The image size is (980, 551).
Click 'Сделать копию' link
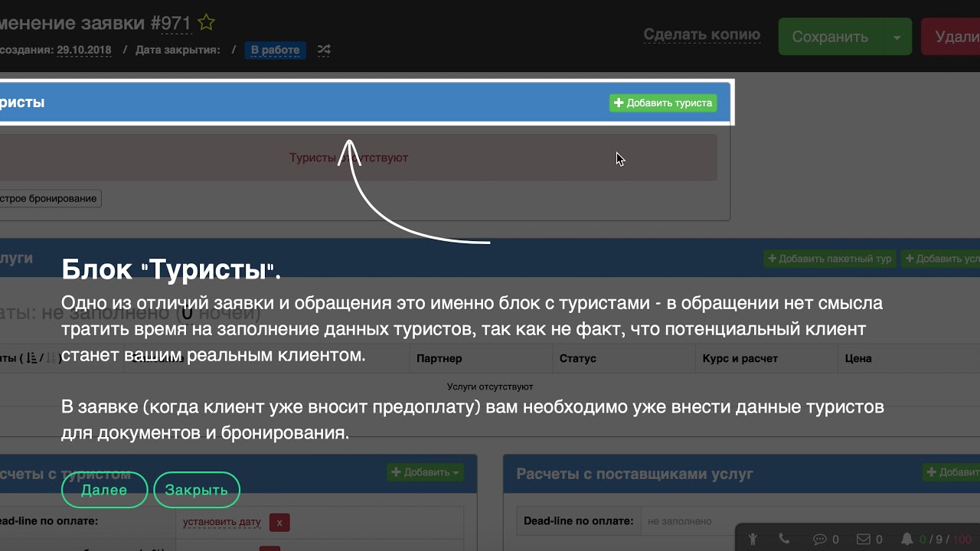pyautogui.click(x=702, y=34)
